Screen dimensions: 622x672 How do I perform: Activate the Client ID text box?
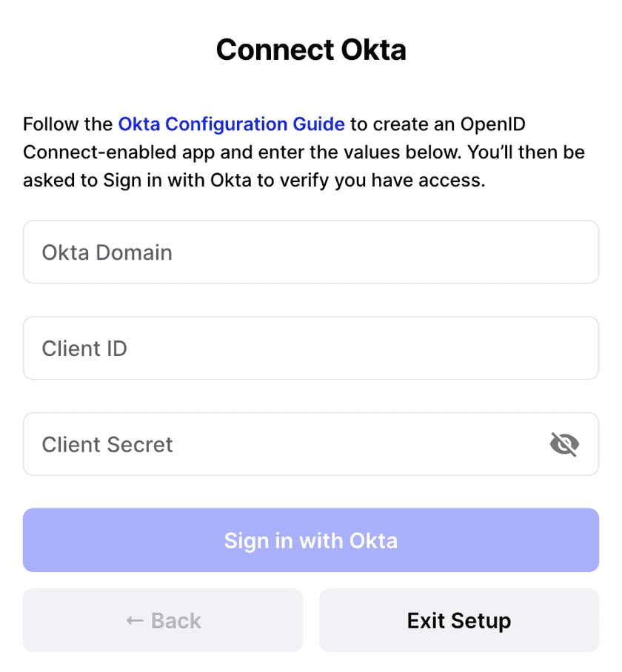(310, 349)
